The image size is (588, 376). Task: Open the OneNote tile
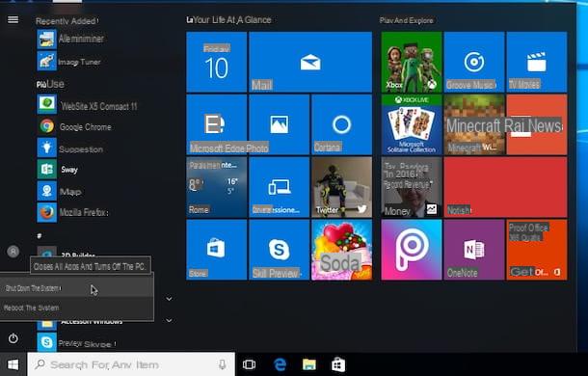point(474,250)
